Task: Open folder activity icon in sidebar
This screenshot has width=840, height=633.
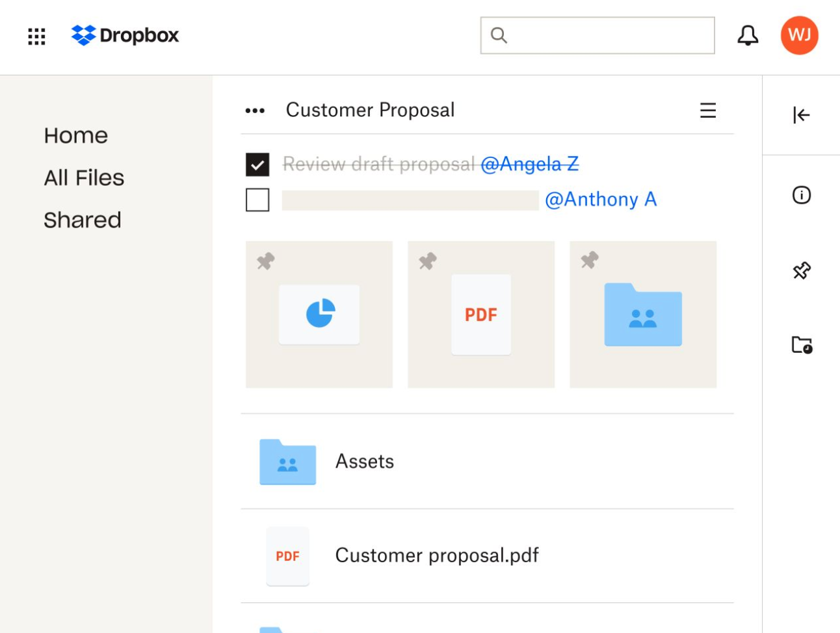Action: (x=802, y=344)
